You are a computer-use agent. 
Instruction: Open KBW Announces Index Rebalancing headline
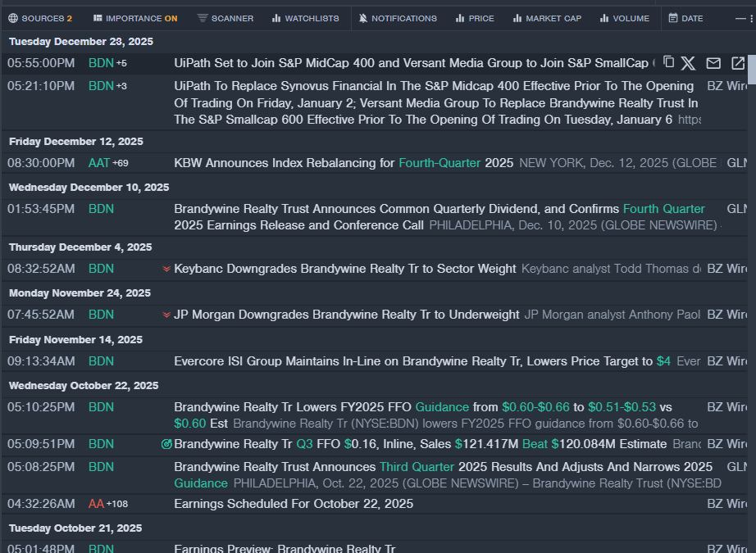(x=344, y=163)
